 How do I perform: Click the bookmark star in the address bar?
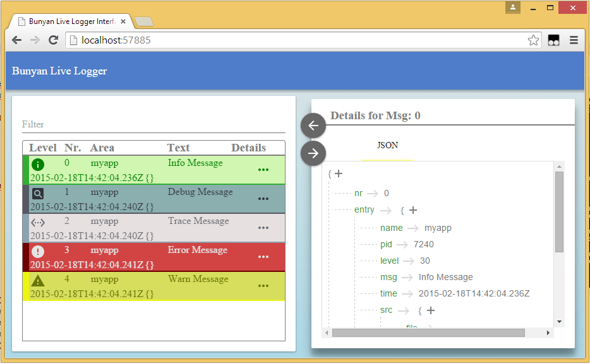pyautogui.click(x=533, y=40)
